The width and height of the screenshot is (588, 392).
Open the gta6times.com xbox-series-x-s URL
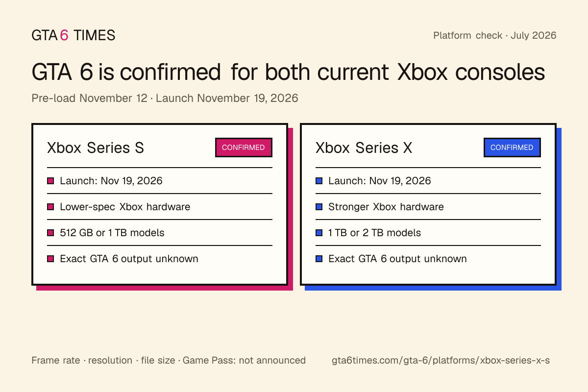[441, 360]
